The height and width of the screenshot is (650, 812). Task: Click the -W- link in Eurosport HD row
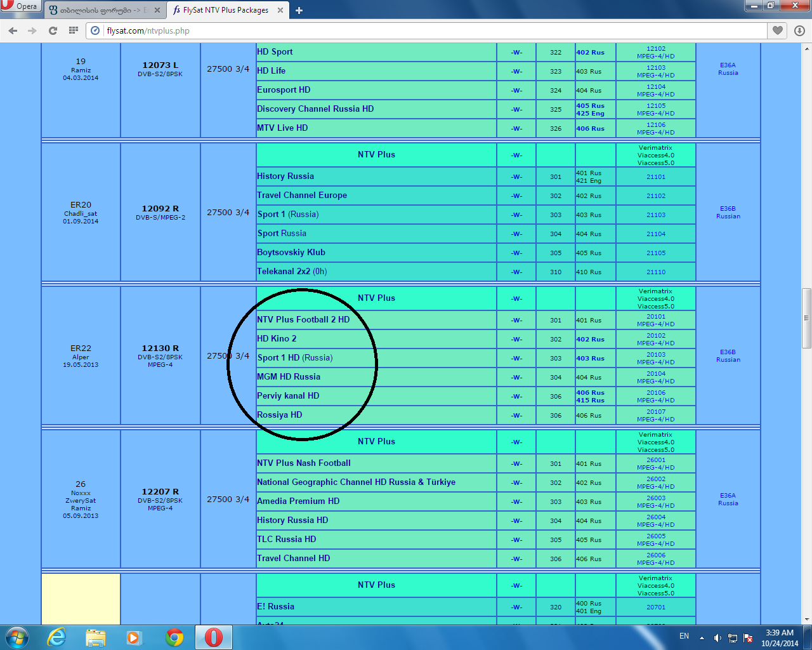coord(516,91)
